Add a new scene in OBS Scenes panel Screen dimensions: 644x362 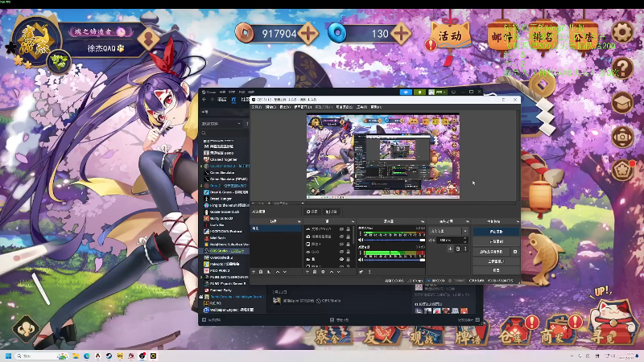pos(254,272)
